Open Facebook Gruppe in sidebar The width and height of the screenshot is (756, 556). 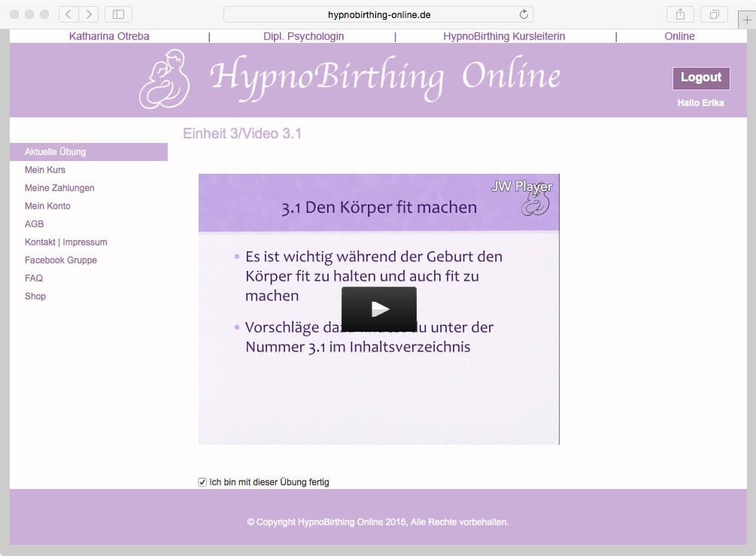pos(61,260)
